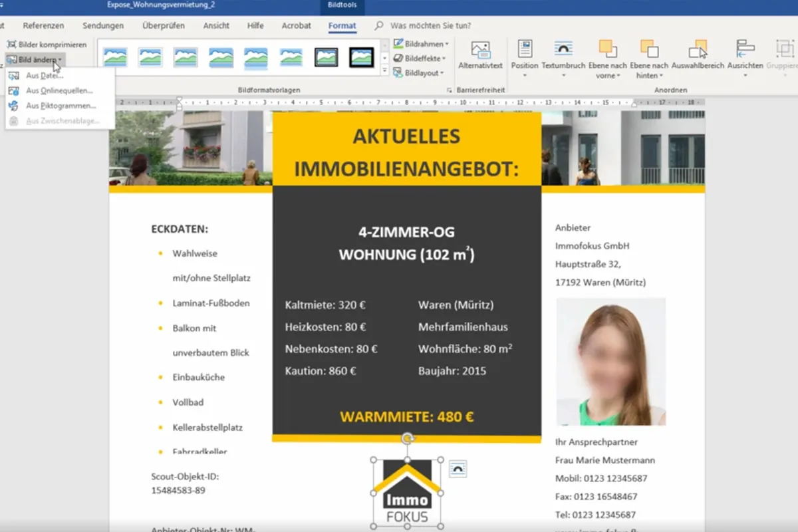This screenshot has width=798, height=532.
Task: Click the 'Heizkosten: 80 €' line
Action: [325, 327]
